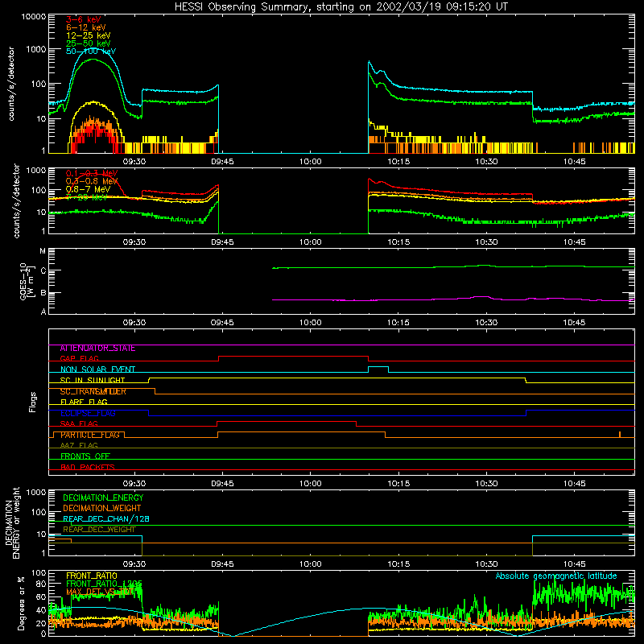Select the SAA_FLAG label

click(79, 423)
